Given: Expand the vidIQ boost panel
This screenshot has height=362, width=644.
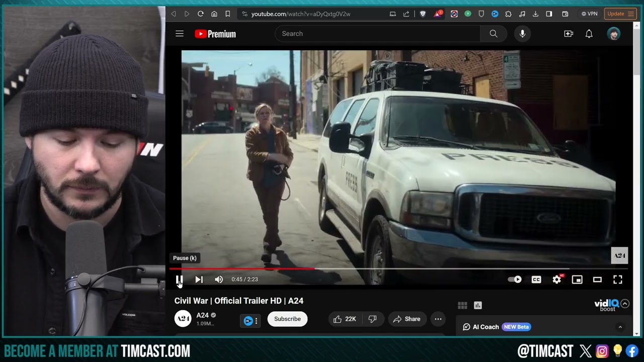Looking at the screenshot, I should click(x=625, y=304).
